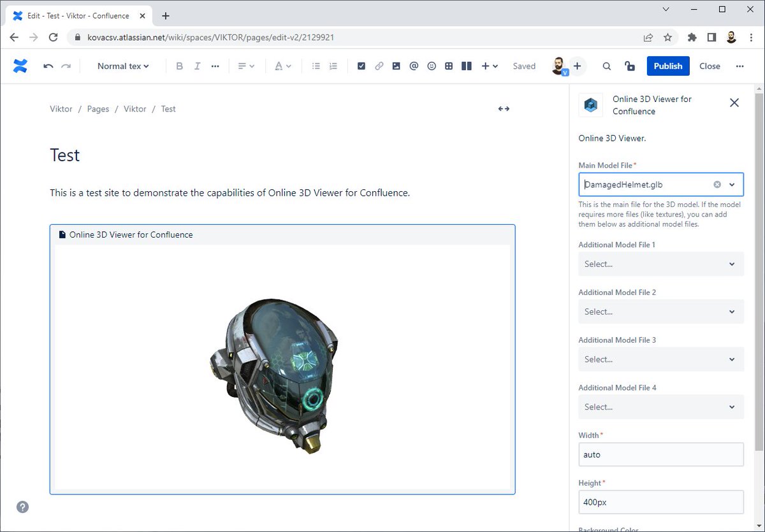
Task: Publish the page
Action: [668, 66]
